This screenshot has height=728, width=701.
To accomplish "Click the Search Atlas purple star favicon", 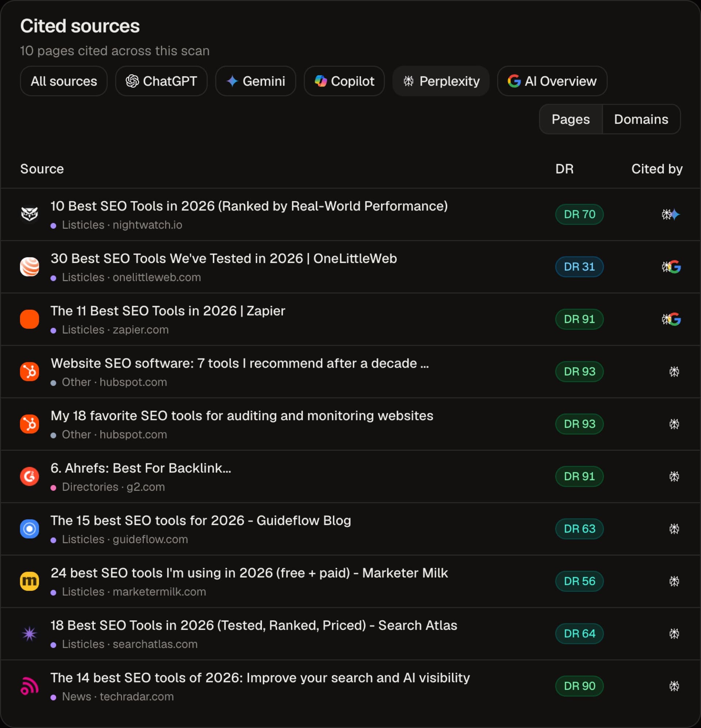I will click(29, 633).
